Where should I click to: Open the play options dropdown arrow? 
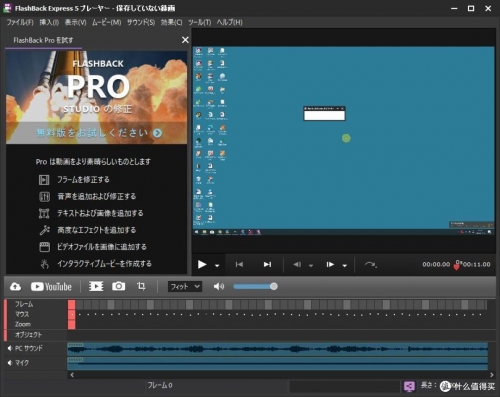(x=217, y=266)
